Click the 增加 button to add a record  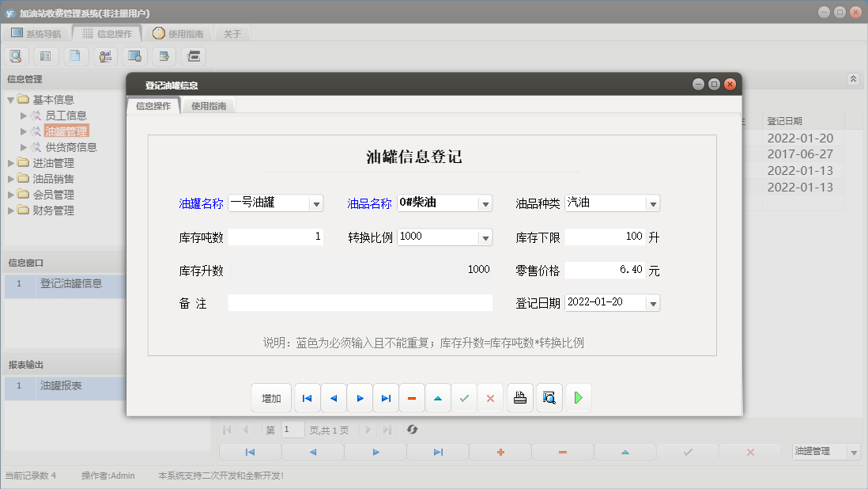point(271,397)
